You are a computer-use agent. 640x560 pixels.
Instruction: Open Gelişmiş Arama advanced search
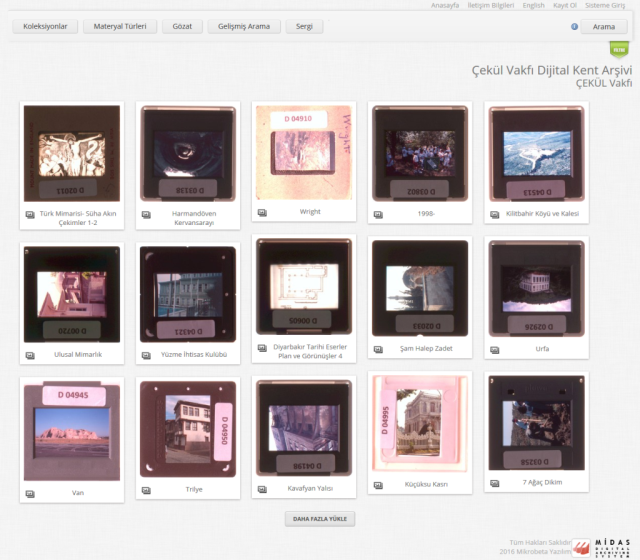(x=244, y=26)
